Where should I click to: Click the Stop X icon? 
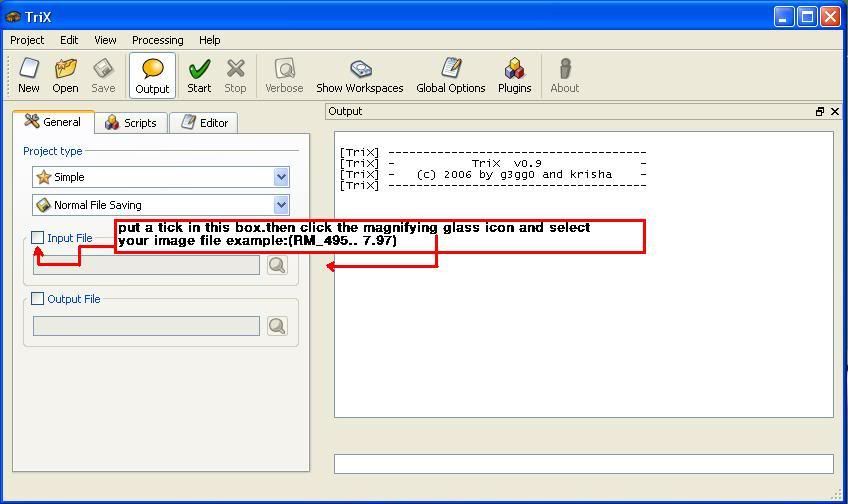(235, 75)
